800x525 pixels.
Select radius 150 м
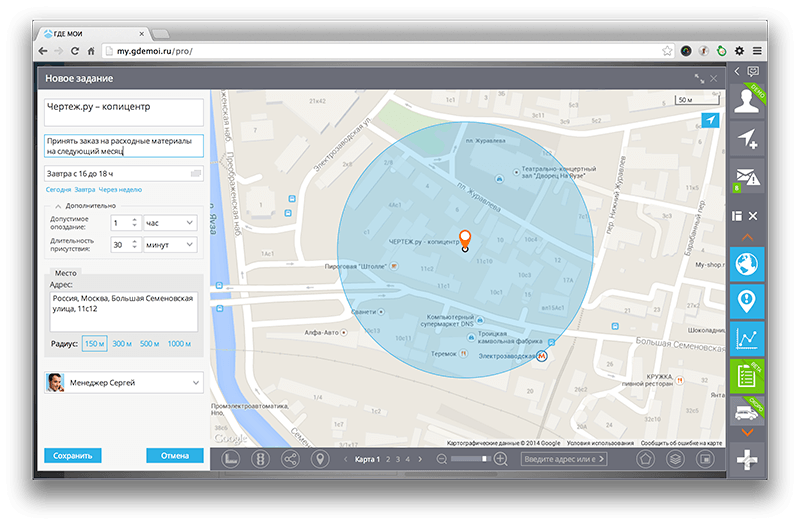[94, 344]
